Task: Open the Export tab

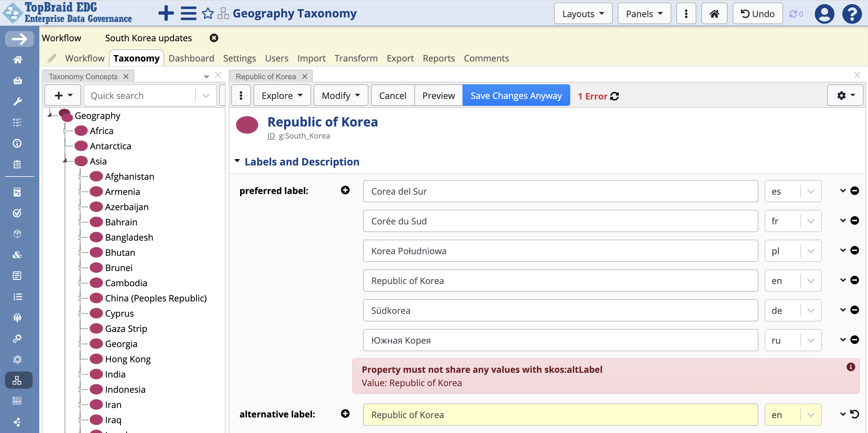Action: coord(400,58)
